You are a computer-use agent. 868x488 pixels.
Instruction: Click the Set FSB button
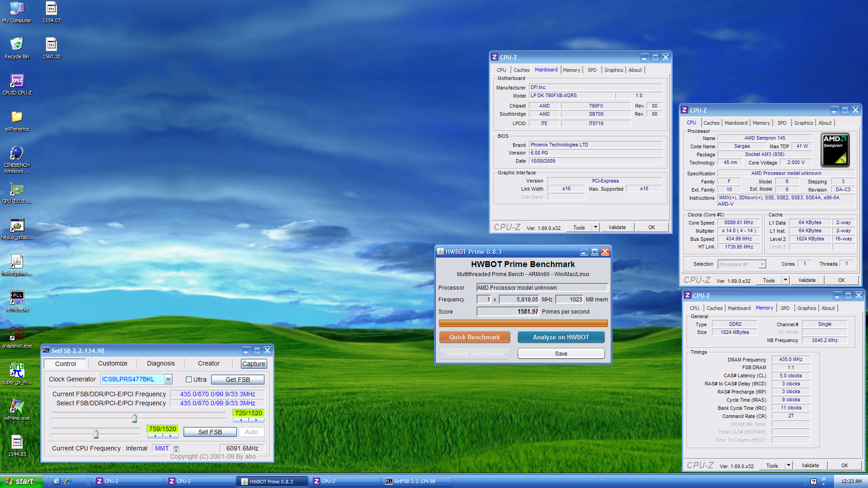tap(210, 432)
